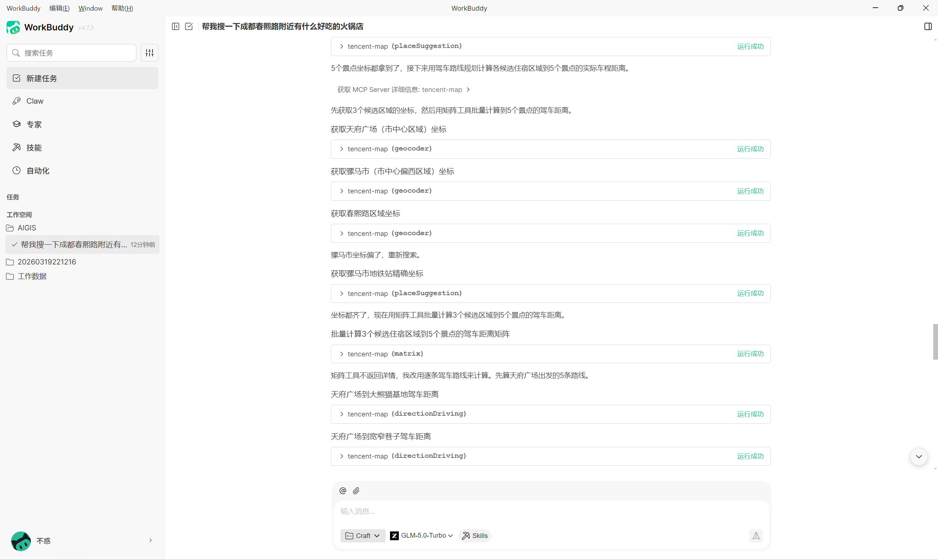The height and width of the screenshot is (560, 938).
Task: Click the search magnifier icon
Action: coord(16,53)
